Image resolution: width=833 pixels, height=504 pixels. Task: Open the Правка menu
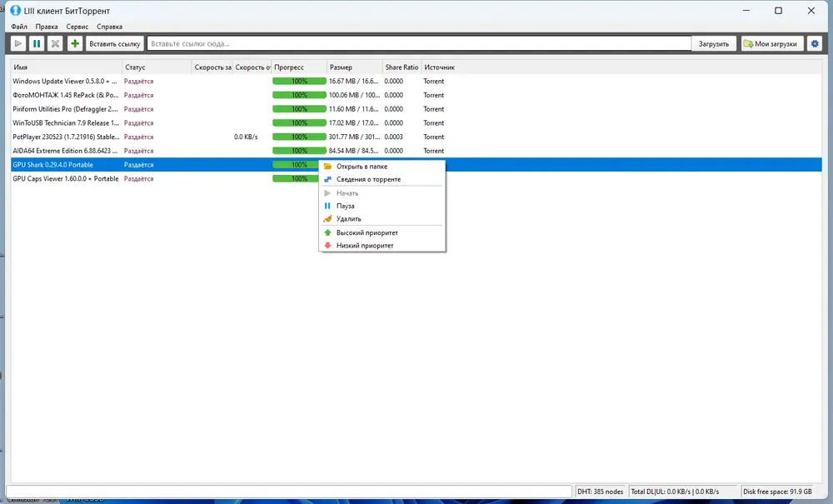click(x=47, y=27)
